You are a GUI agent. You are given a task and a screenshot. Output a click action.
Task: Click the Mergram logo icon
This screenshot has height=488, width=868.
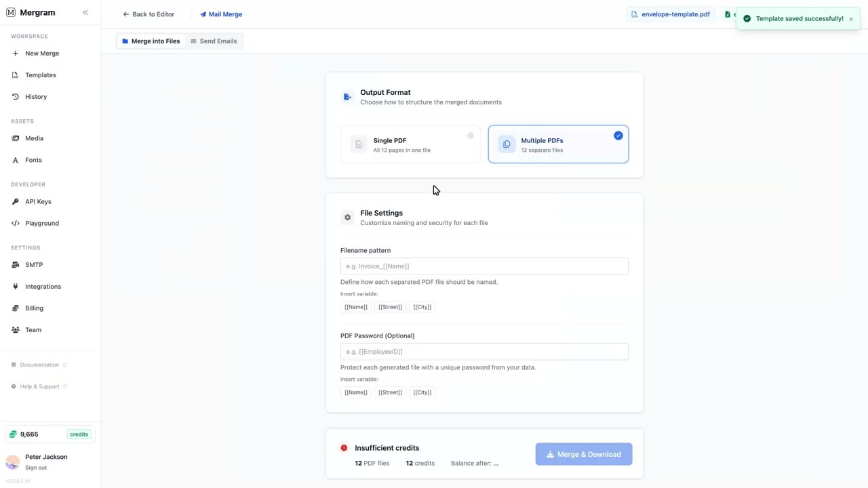point(10,12)
